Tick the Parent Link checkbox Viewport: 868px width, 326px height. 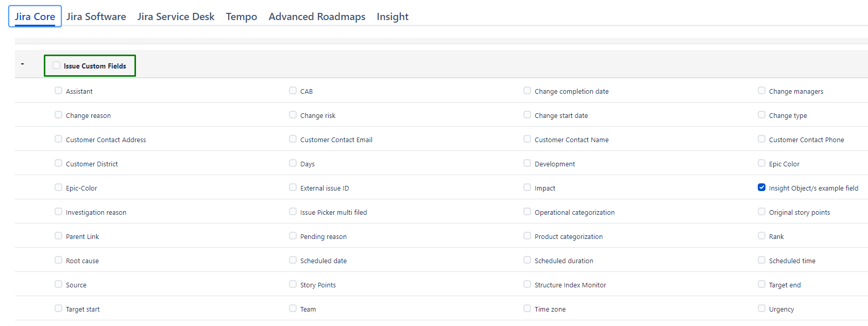click(59, 236)
